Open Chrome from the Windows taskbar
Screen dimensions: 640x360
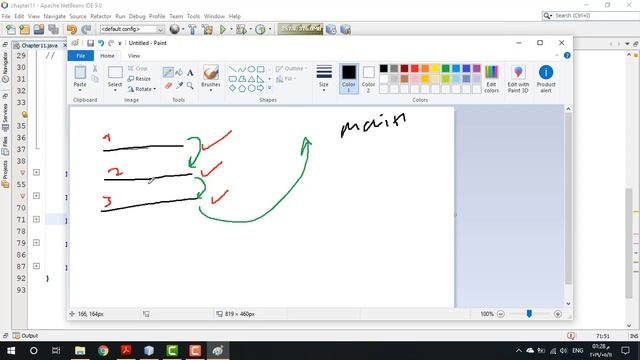point(103,350)
